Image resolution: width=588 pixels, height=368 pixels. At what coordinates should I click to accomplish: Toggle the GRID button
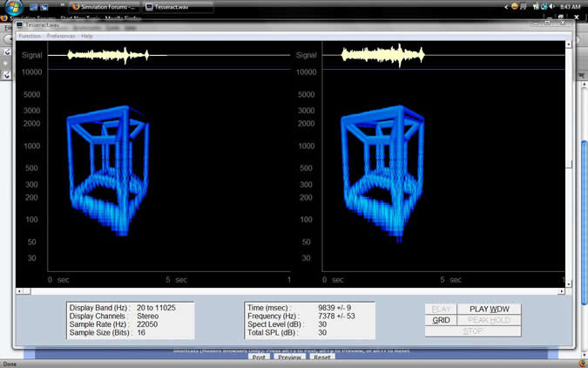pyautogui.click(x=441, y=320)
